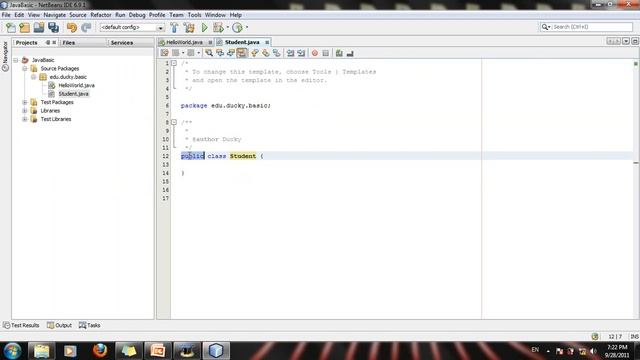
Task: Click the Redo arrow icon
Action: click(86, 27)
